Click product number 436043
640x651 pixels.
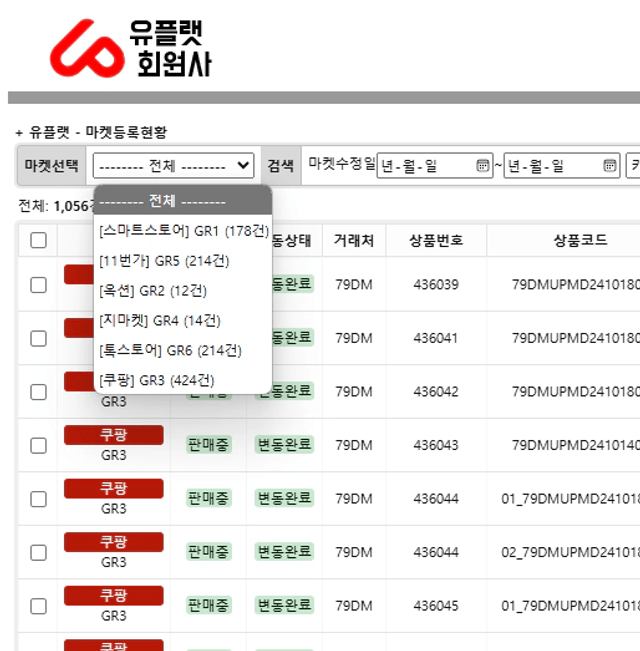[436, 445]
